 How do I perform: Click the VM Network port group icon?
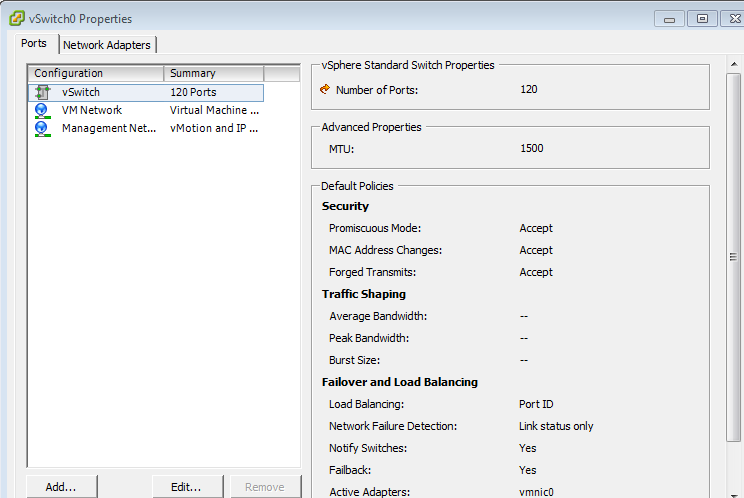[x=42, y=111]
